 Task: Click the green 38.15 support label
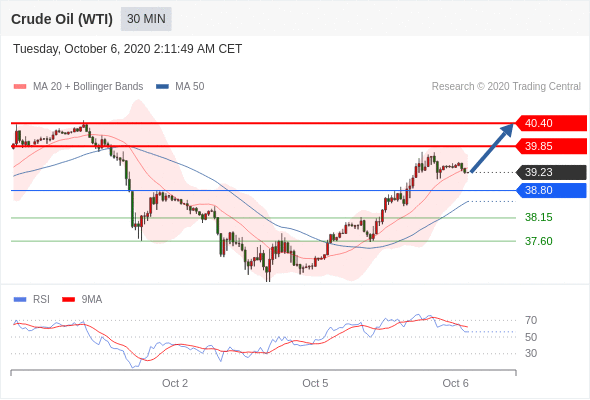[x=539, y=217]
